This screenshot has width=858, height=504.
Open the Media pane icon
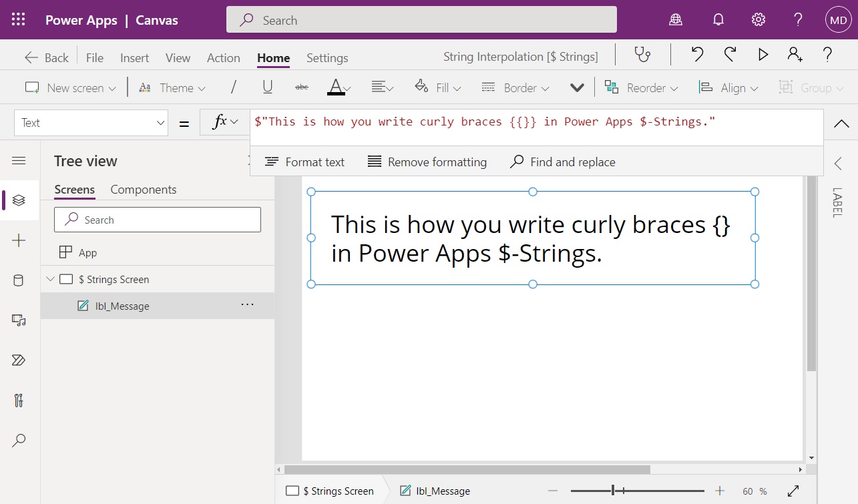(x=20, y=320)
